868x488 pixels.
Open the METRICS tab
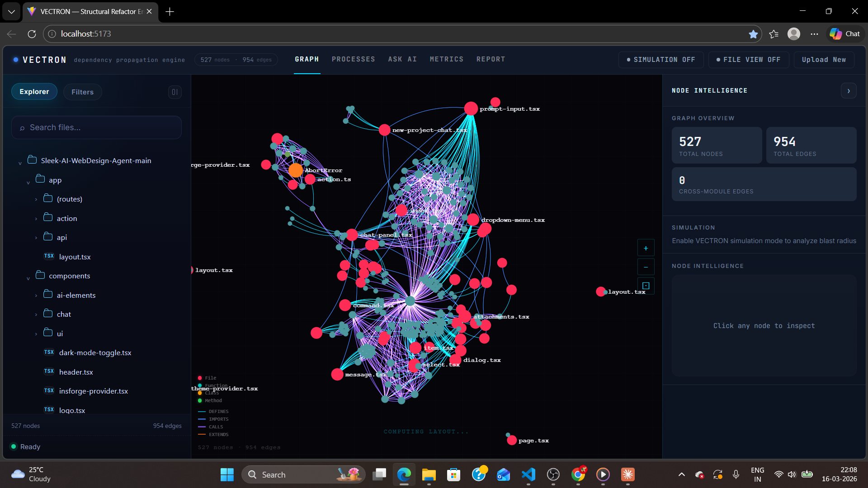(x=447, y=59)
